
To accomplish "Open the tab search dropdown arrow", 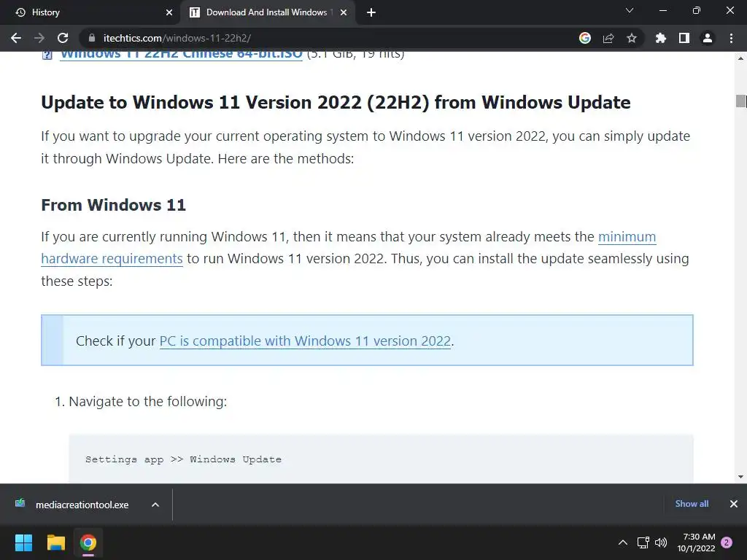I will [x=630, y=10].
